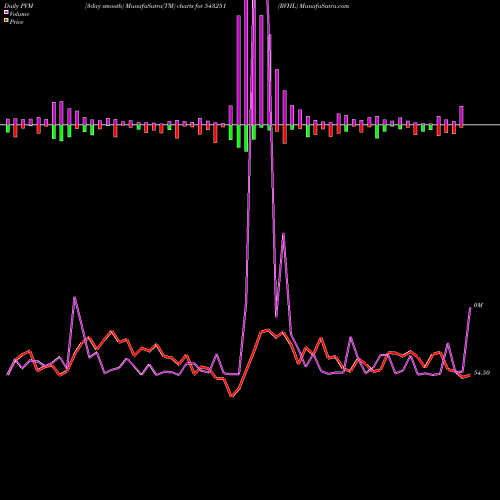Select the 'Volume' legend label

19,14
